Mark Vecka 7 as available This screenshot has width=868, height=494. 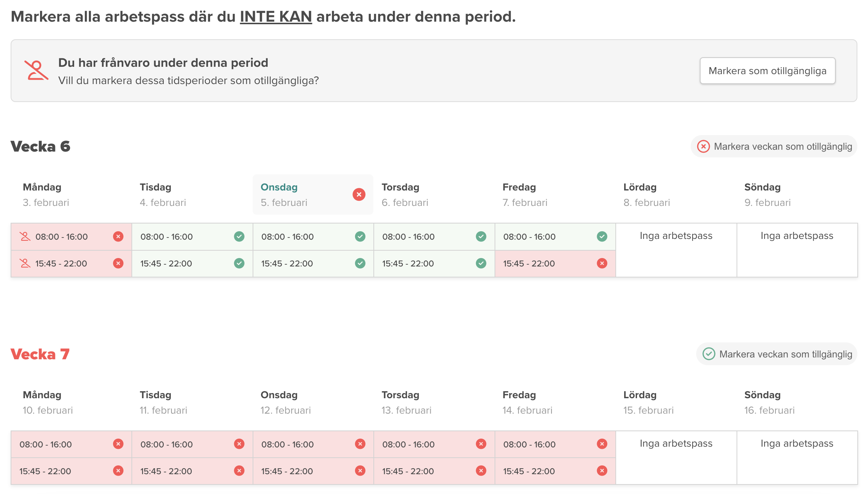[x=777, y=354]
